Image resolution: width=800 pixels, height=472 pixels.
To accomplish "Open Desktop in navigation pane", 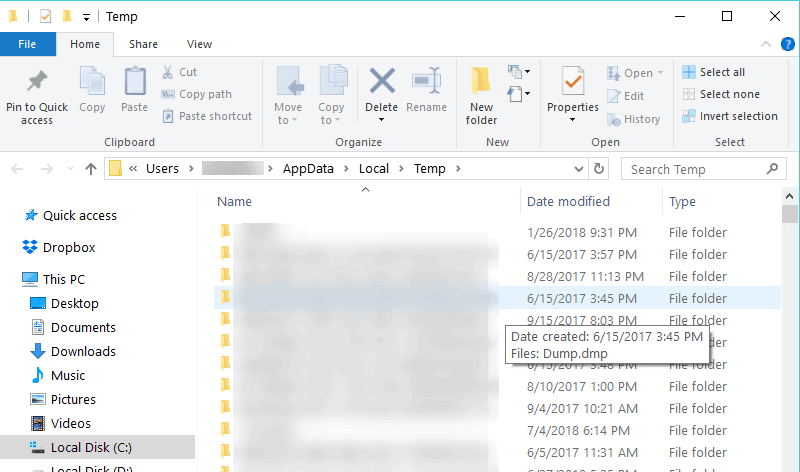I will click(64, 303).
